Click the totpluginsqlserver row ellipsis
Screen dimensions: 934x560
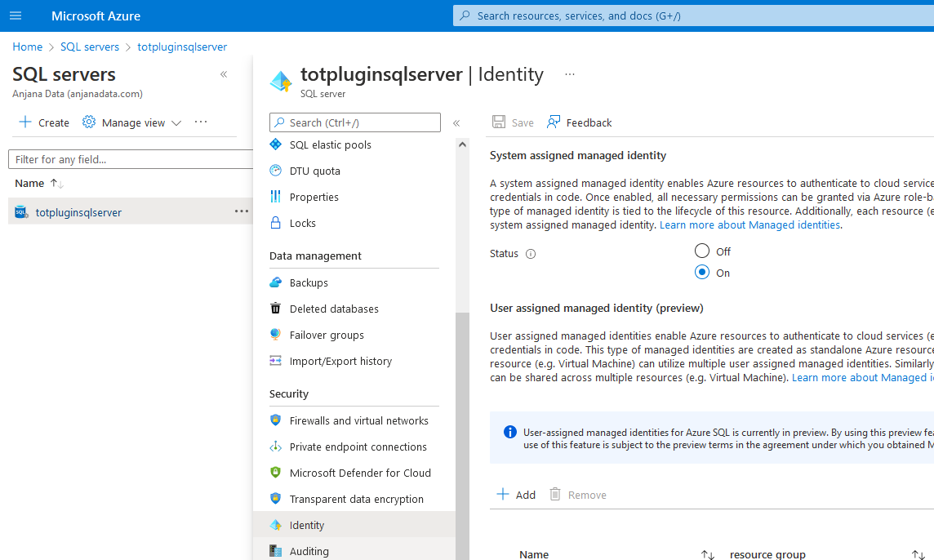coord(242,211)
